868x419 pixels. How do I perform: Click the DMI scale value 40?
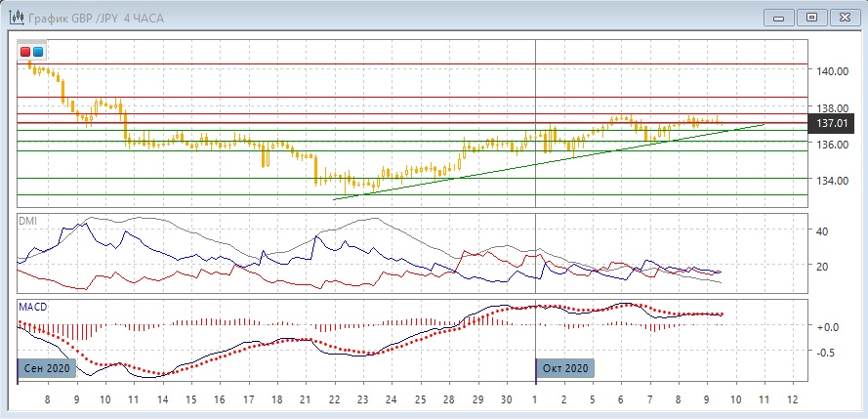822,231
